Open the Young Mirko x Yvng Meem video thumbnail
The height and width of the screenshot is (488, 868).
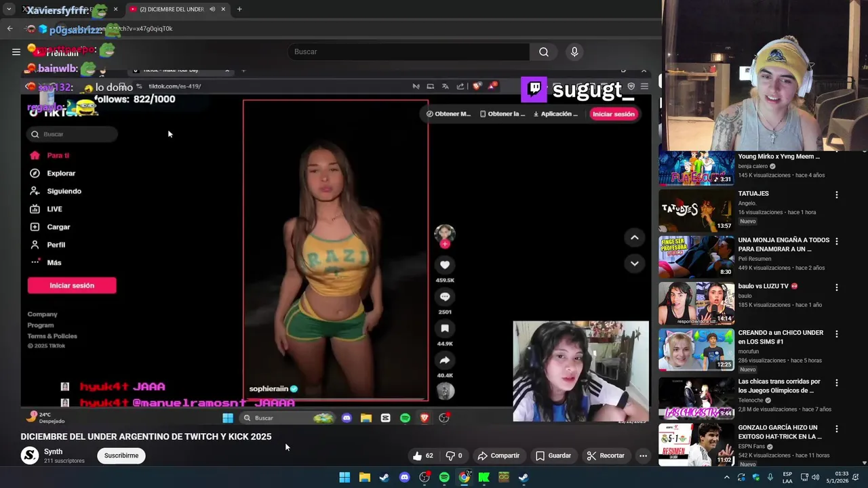click(696, 167)
